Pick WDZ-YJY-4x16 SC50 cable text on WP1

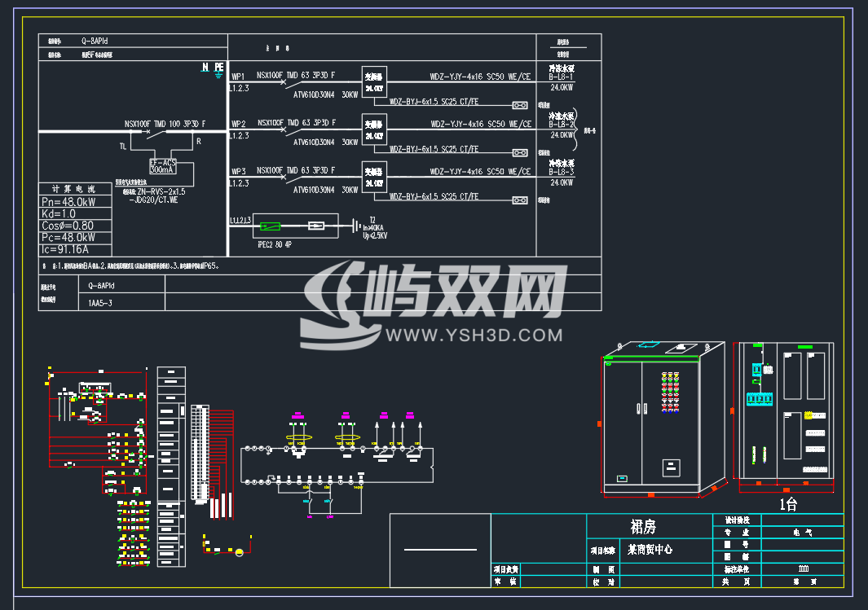tap(480, 77)
